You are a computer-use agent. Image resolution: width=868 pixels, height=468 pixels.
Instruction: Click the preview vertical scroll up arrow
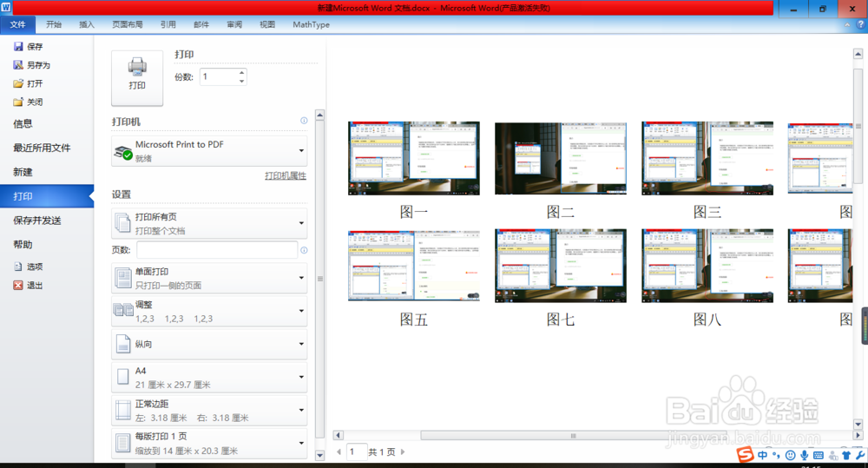coord(858,54)
